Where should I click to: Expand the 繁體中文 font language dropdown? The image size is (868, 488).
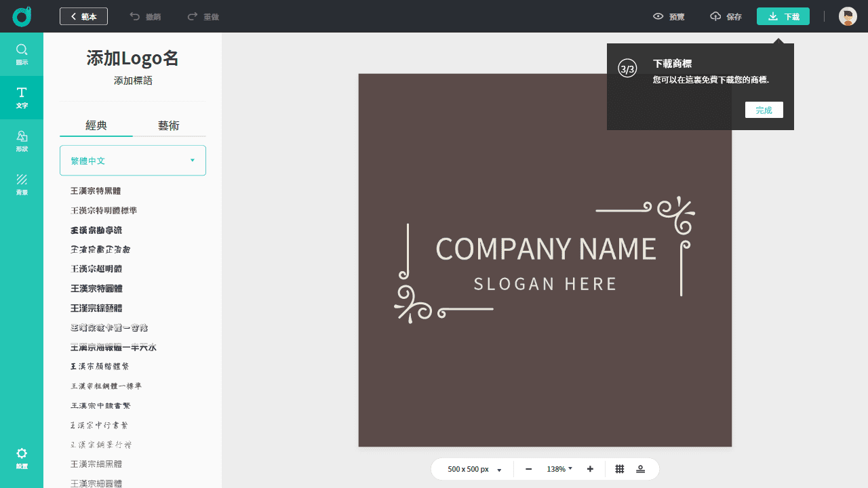point(133,161)
